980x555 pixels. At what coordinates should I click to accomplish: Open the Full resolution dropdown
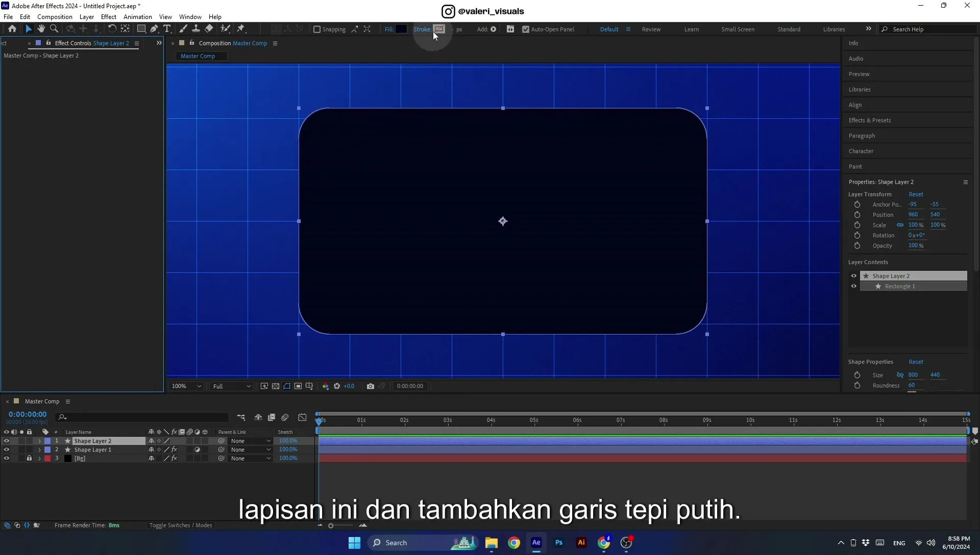pyautogui.click(x=232, y=386)
